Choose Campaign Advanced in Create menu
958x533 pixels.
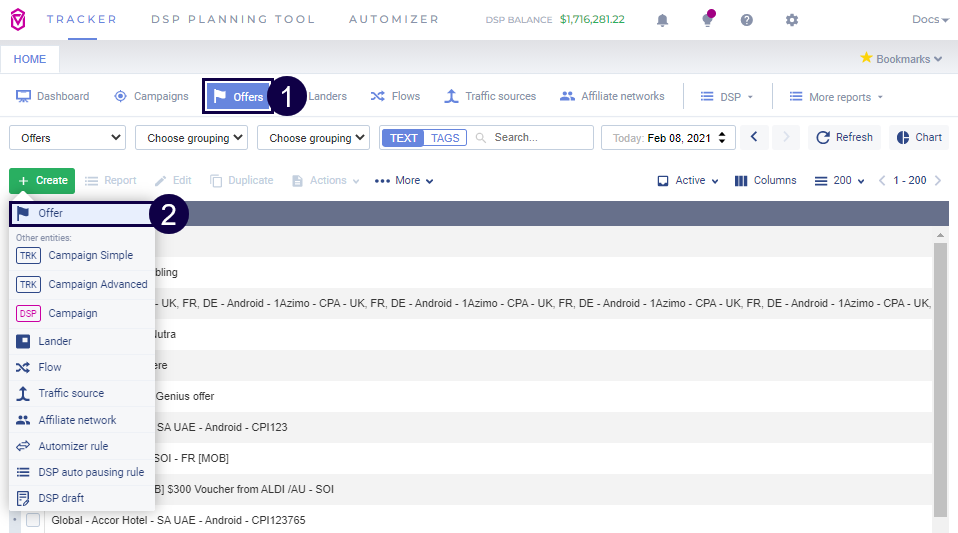97,284
